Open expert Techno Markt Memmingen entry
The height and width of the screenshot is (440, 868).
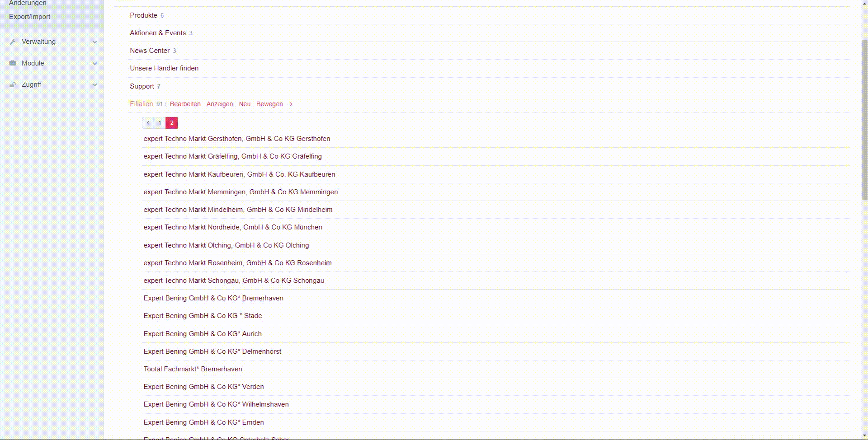coord(241,192)
